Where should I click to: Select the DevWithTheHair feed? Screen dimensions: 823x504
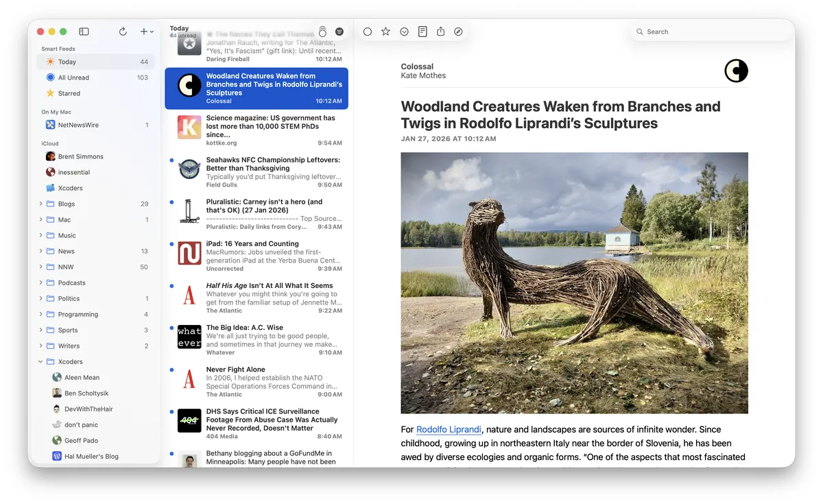click(x=96, y=409)
